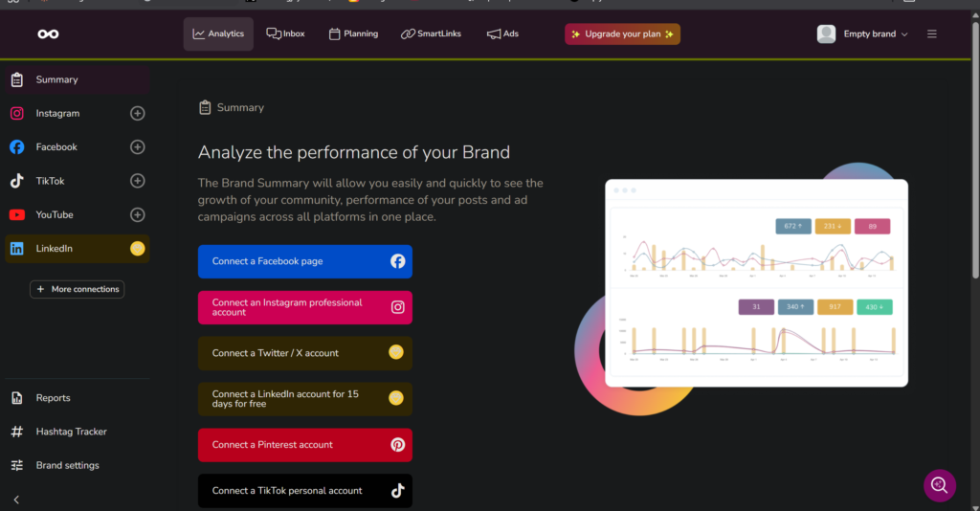The height and width of the screenshot is (511, 980).
Task: Open the Planning tab
Action: (353, 34)
